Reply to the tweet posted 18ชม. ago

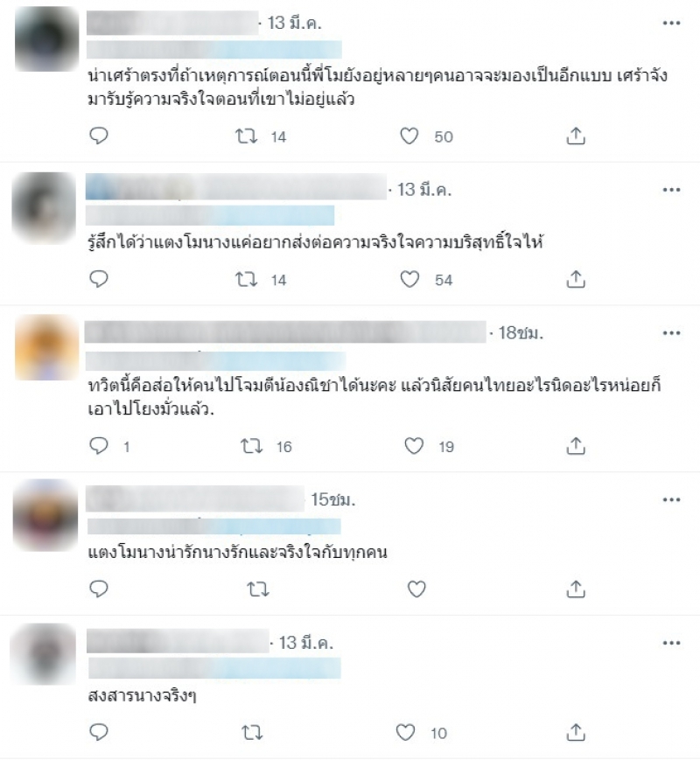point(99,445)
